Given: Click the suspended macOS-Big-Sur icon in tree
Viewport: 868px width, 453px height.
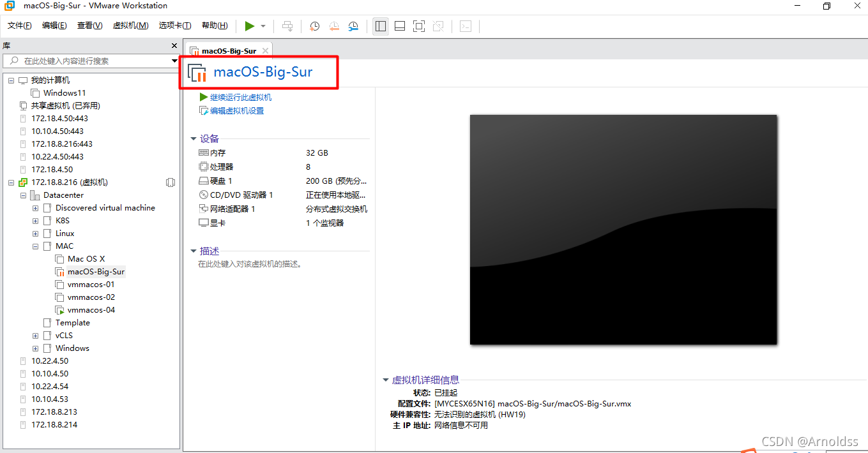Looking at the screenshot, I should click(60, 272).
